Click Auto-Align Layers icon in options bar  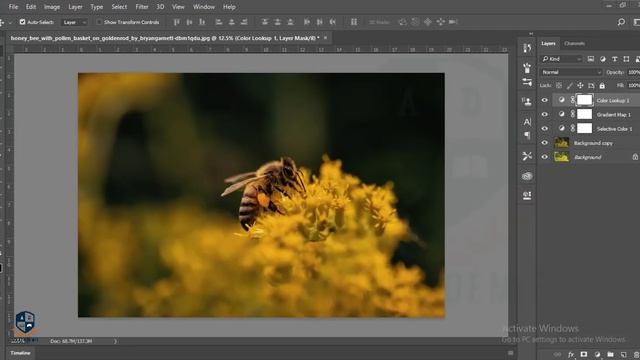[354, 22]
